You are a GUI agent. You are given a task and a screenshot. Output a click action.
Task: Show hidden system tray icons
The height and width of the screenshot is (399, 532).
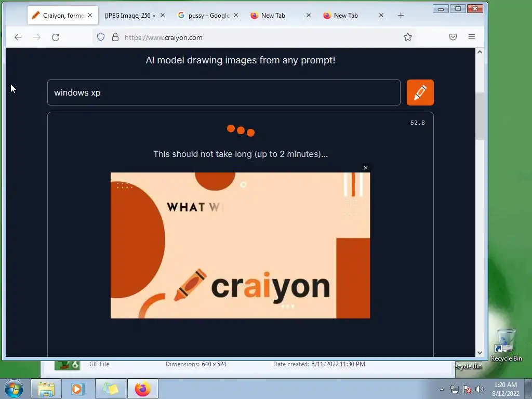coord(442,389)
